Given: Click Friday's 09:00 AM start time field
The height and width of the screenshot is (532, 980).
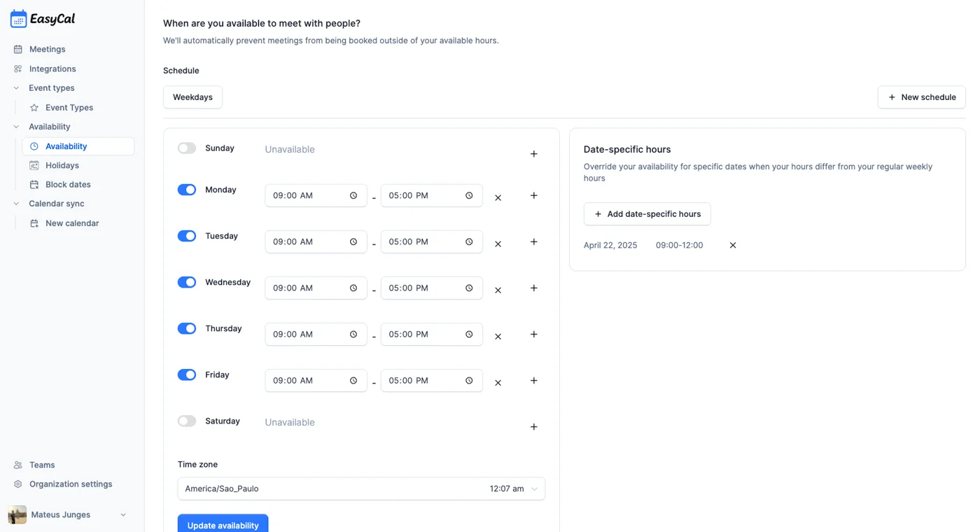Looking at the screenshot, I should pos(316,381).
